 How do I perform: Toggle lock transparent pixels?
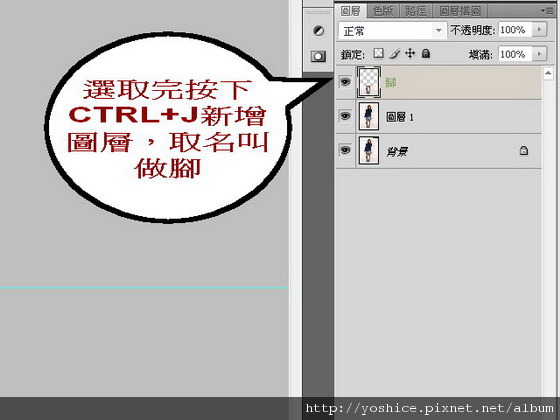tap(378, 54)
